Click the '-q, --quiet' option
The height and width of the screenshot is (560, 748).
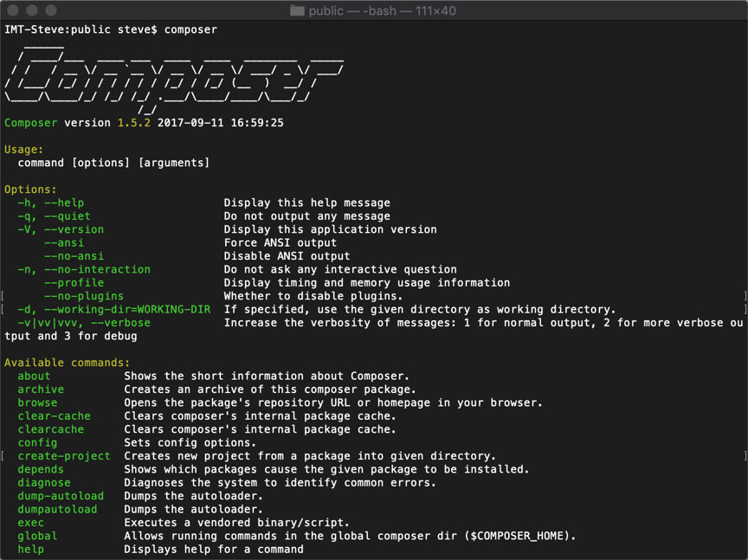click(x=54, y=216)
